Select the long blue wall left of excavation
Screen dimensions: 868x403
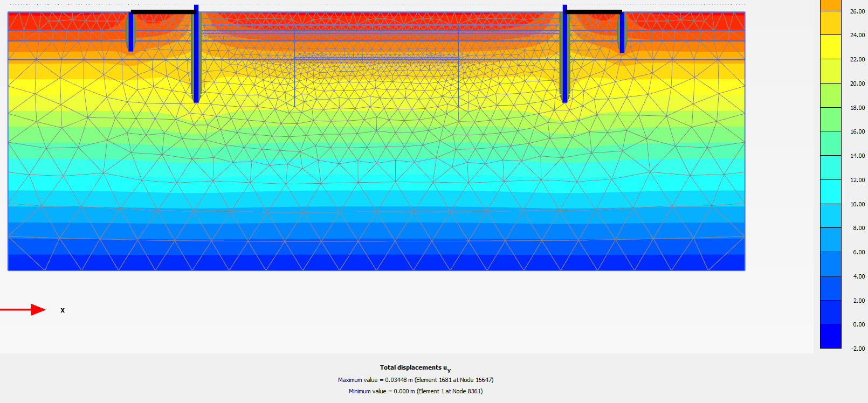coord(196,54)
